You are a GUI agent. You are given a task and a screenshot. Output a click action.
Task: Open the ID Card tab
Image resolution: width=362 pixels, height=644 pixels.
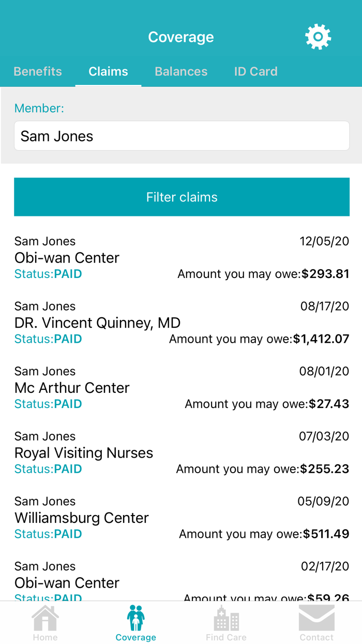(x=255, y=71)
